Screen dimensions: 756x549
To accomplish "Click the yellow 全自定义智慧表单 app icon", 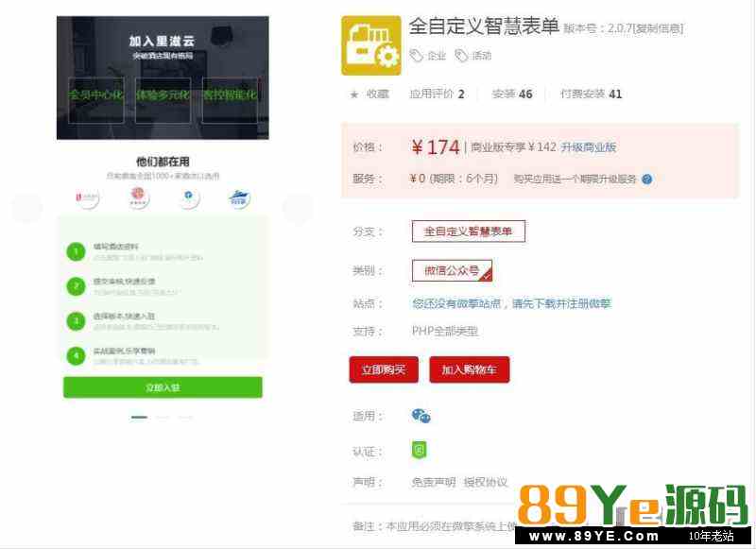I will coord(370,45).
